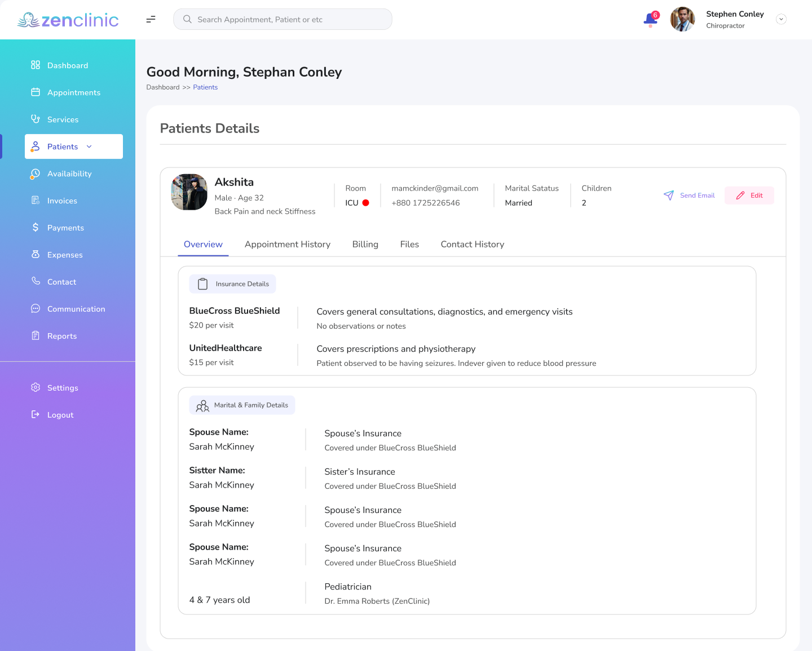Go to the Contact History tab
The image size is (812, 651).
tap(473, 245)
